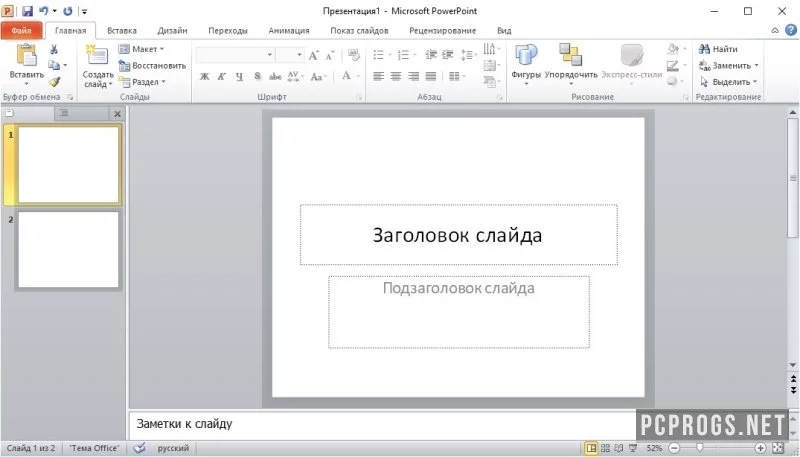Screen dimensions: 800x457
Task: Cut the selection with scissors icon
Action: (x=54, y=49)
